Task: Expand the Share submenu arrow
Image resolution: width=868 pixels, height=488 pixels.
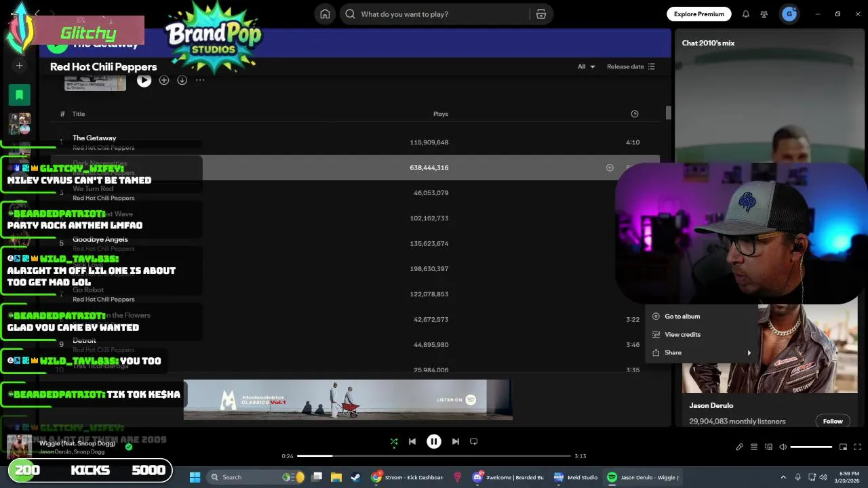Action: click(x=749, y=352)
